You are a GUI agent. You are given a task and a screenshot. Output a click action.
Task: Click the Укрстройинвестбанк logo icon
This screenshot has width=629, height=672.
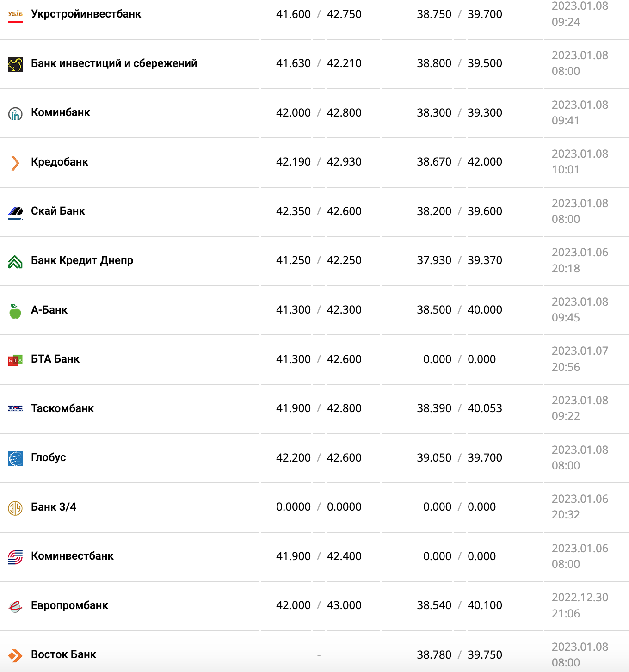pyautogui.click(x=15, y=15)
